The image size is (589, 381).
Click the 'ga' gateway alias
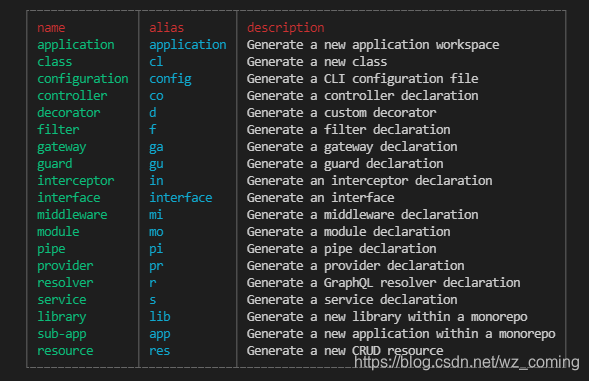tap(156, 147)
